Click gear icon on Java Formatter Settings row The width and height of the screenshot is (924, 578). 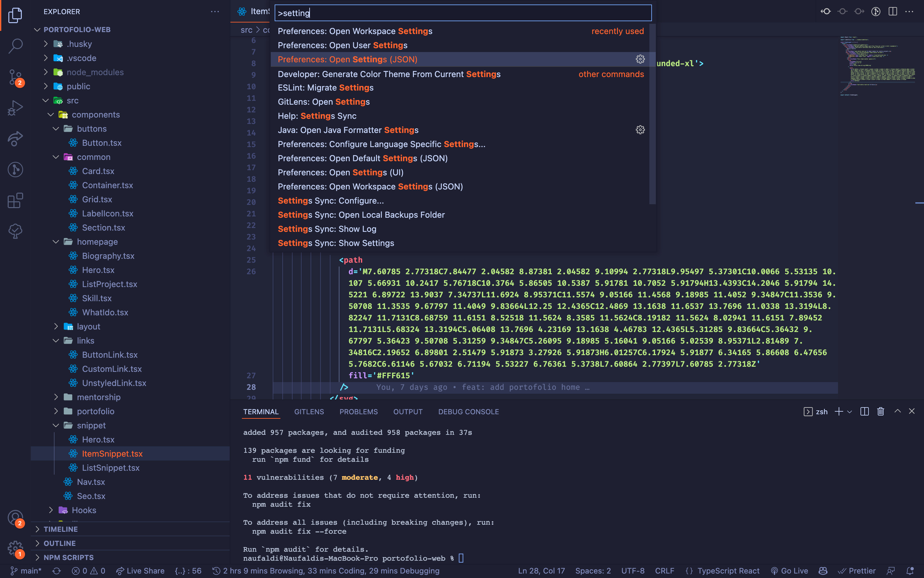640,130
